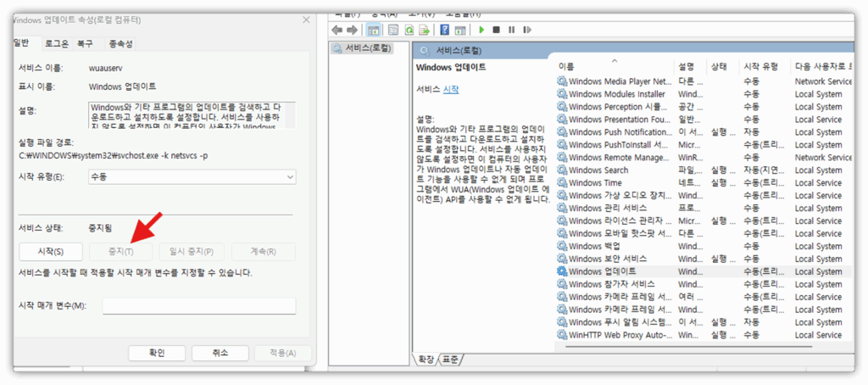Click the gear icon beside Windows 백업
The image size is (868, 385).
tap(562, 246)
